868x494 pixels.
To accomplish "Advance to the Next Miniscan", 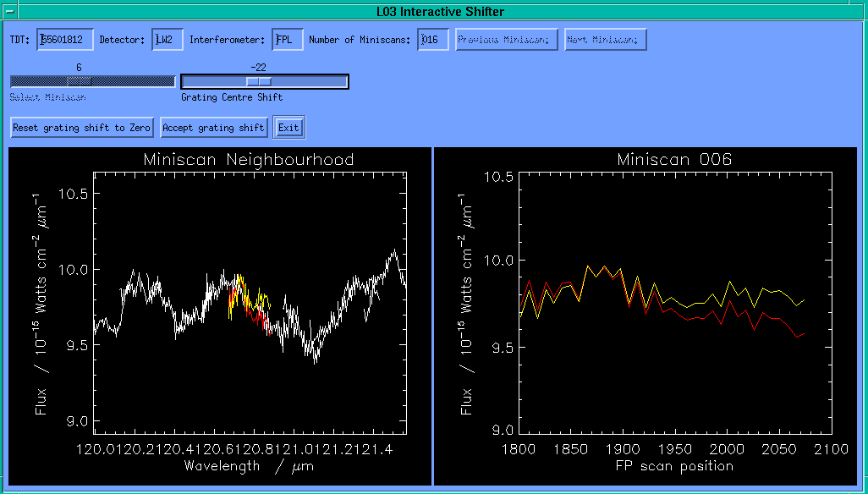I will coord(606,40).
